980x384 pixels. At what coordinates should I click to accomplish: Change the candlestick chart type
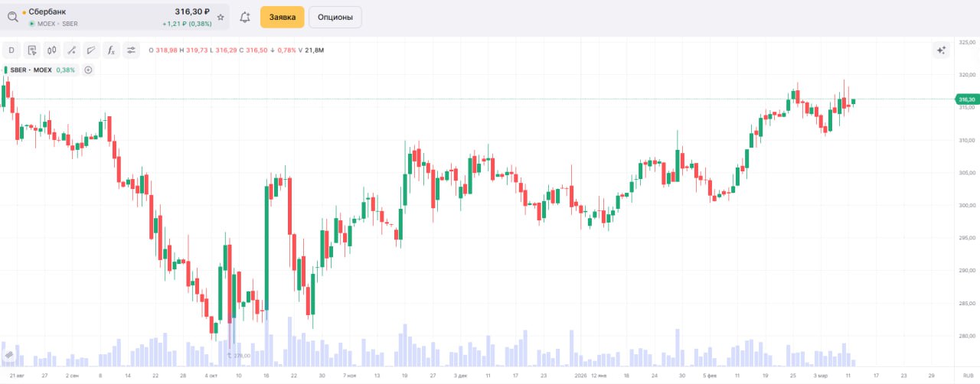click(52, 50)
